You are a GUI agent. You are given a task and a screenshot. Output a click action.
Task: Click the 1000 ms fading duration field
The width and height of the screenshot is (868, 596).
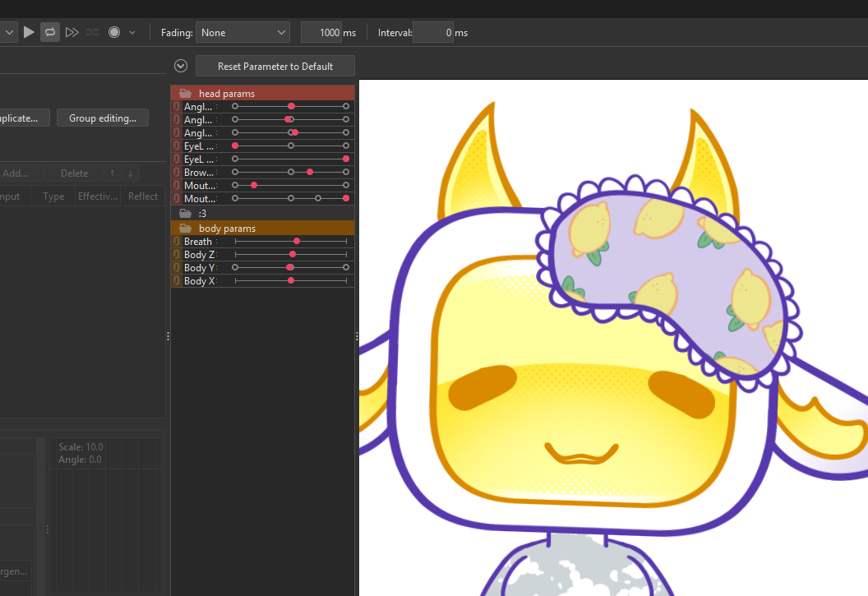click(x=321, y=33)
